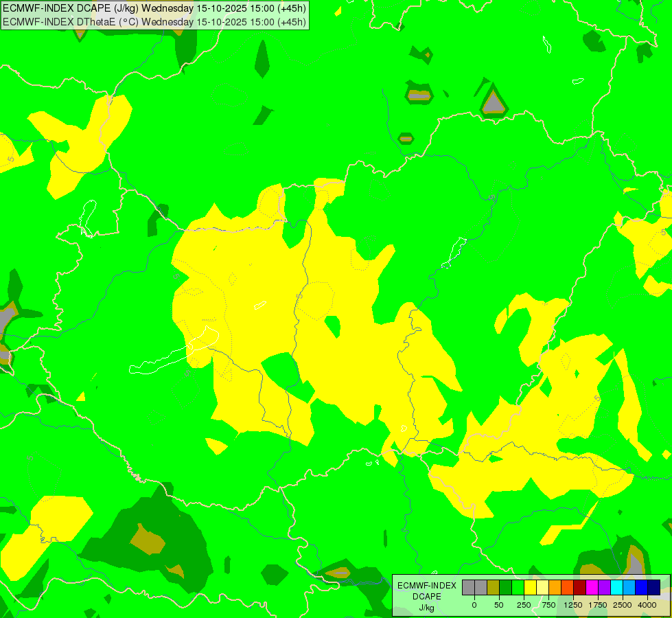The image size is (672, 618).
Task: Click the dark red legend swatch right of 1250
Action: click(x=579, y=588)
